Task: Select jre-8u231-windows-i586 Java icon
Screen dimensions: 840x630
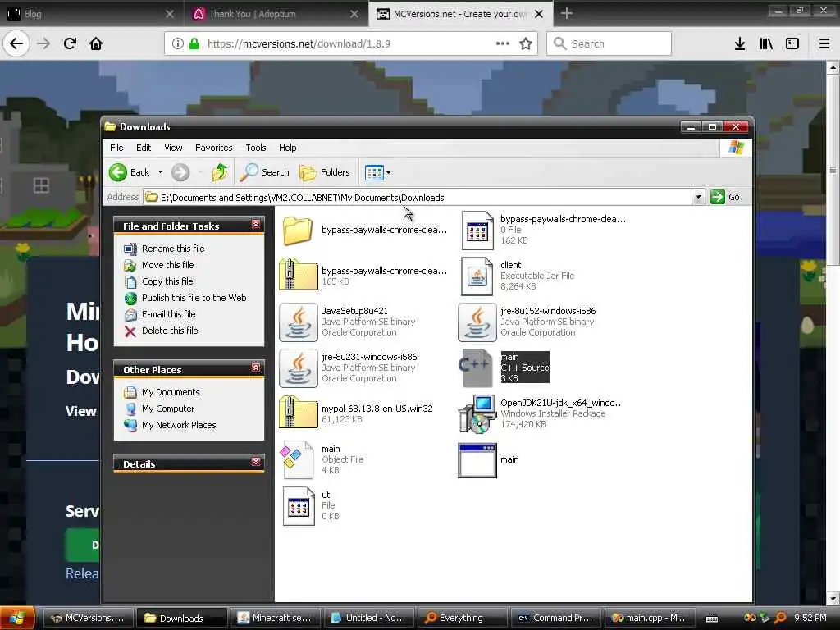Action: coord(299,368)
